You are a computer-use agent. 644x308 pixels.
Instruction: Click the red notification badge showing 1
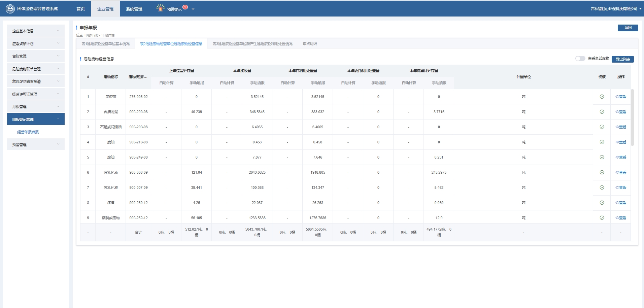coord(185,7)
